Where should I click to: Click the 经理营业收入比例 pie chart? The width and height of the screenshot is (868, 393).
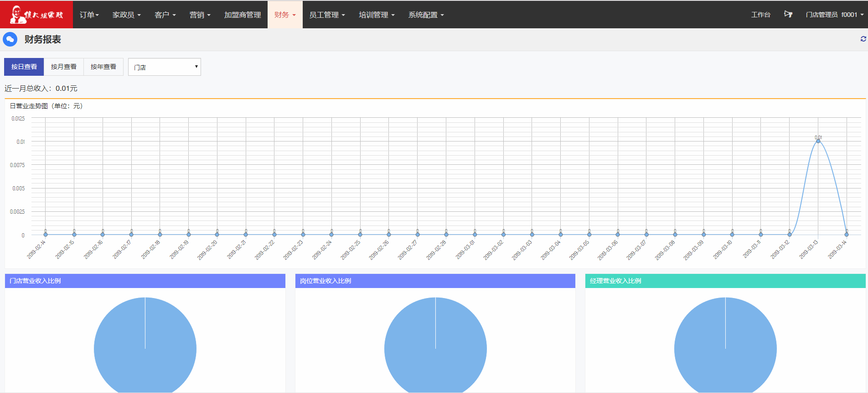[725, 345]
